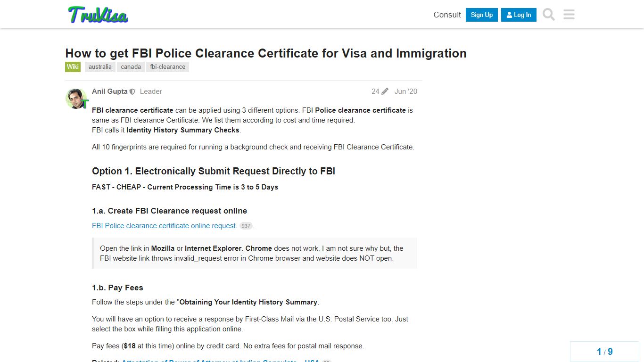Open the search magnifier icon

click(x=549, y=15)
